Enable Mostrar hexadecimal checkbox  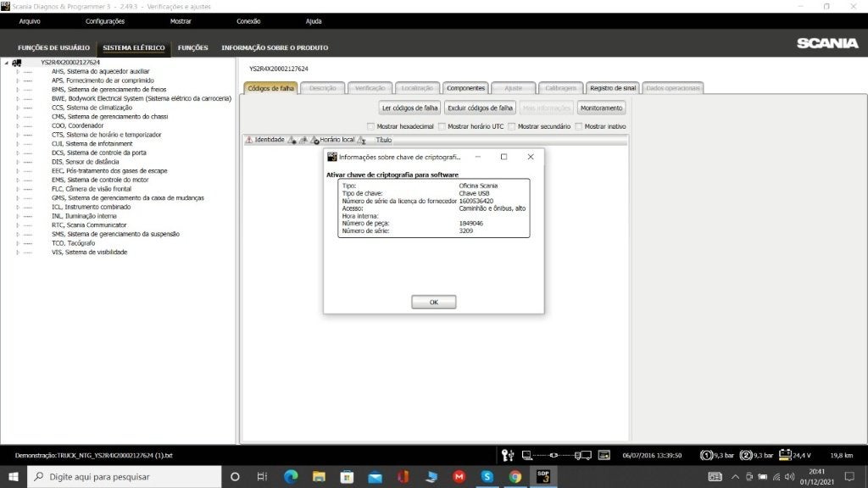[x=371, y=126]
